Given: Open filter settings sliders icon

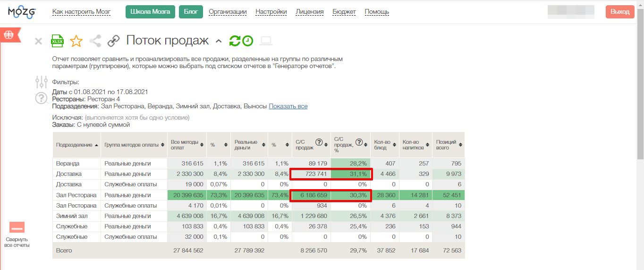Looking at the screenshot, I should (x=42, y=82).
